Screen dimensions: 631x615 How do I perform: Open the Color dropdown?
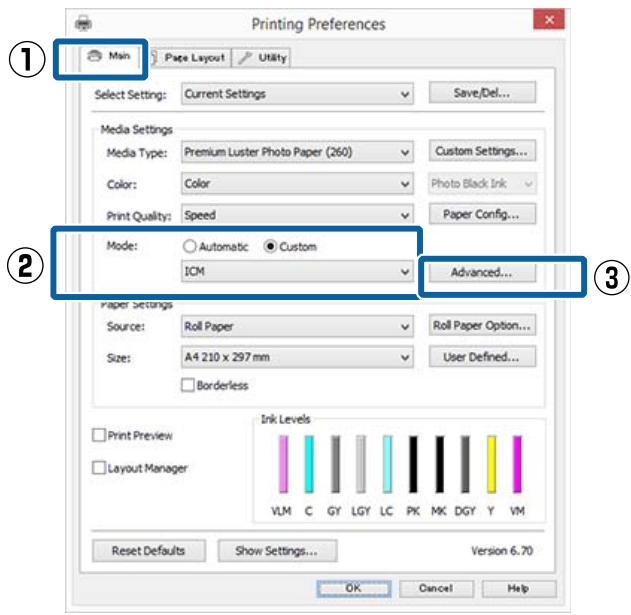coord(297,184)
